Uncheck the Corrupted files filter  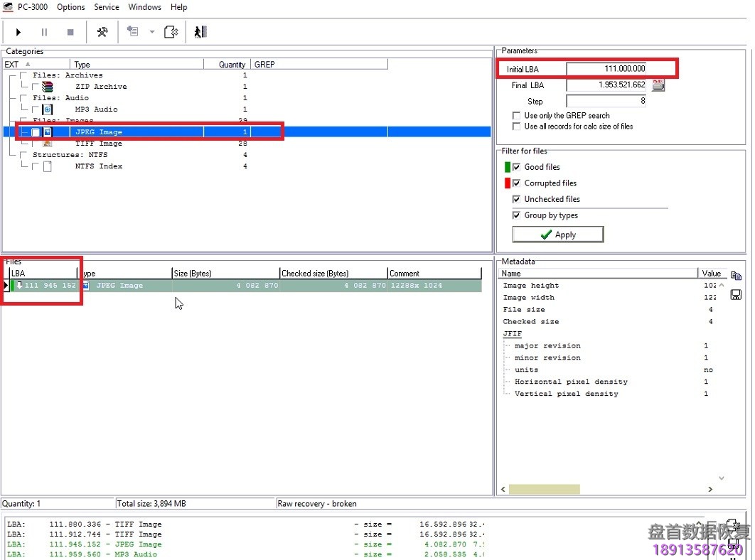point(517,183)
